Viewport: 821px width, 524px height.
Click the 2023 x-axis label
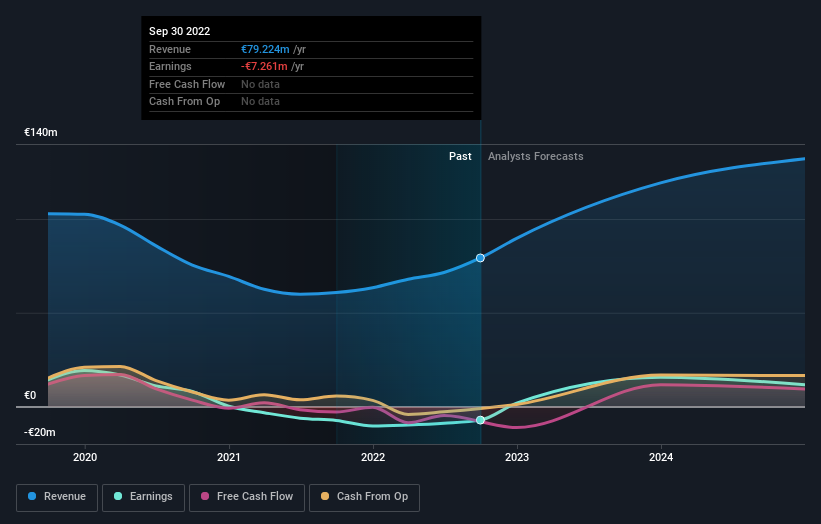pos(517,458)
